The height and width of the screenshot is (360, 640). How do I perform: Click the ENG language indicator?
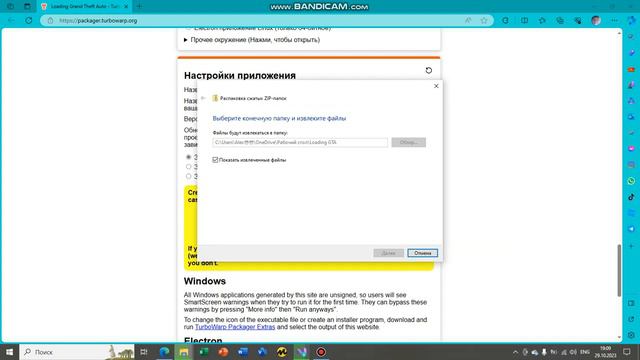(585, 352)
